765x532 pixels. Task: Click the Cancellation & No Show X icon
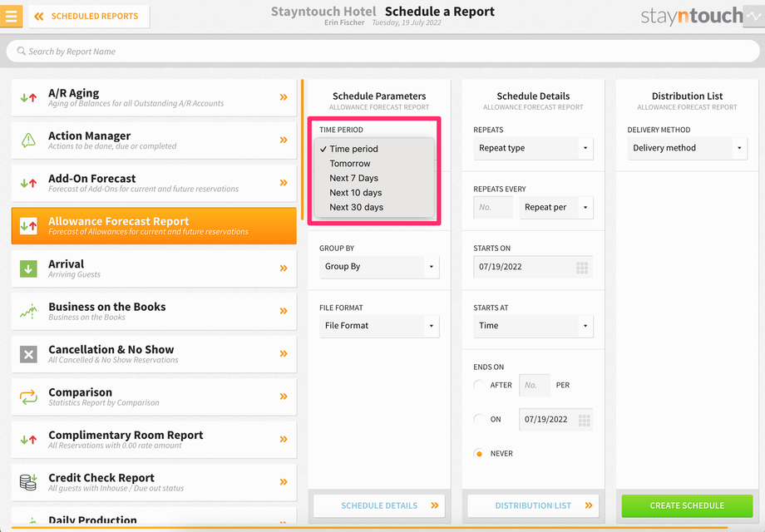(28, 354)
